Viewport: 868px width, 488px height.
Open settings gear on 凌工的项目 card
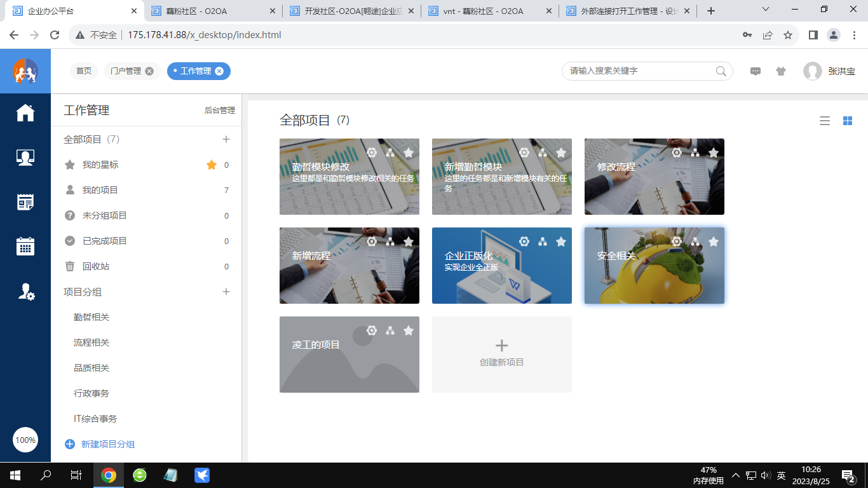[x=372, y=330]
